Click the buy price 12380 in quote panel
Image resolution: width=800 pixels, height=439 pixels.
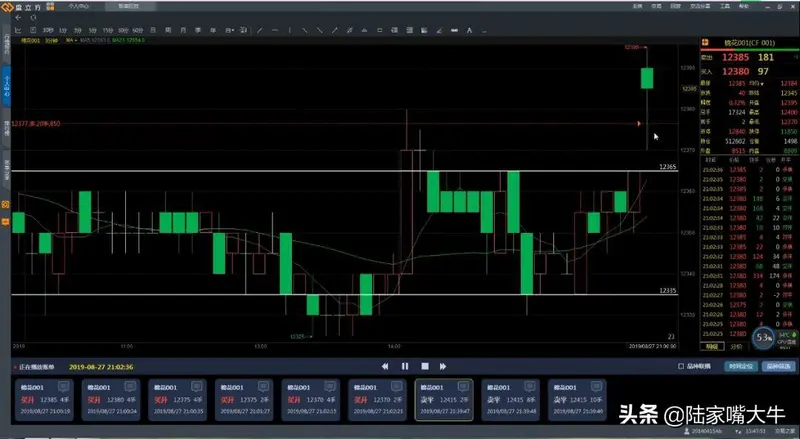735,71
